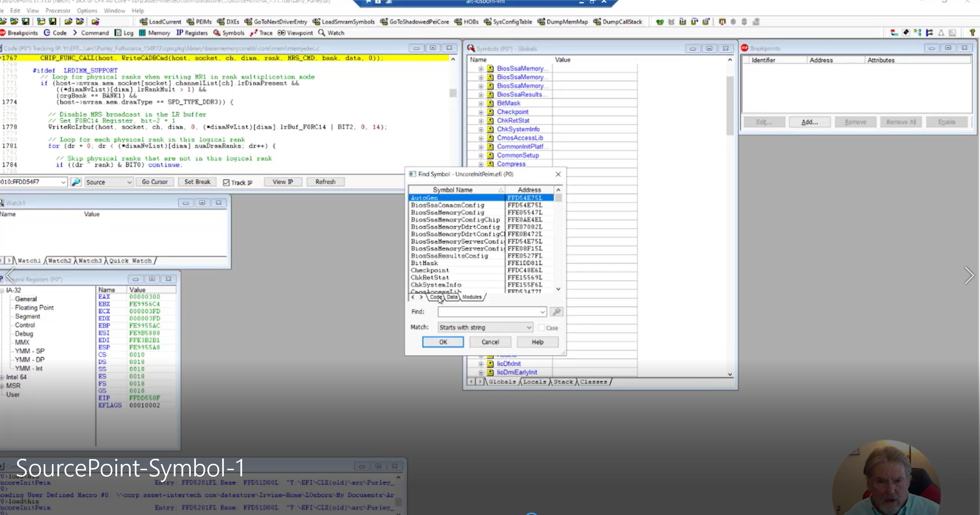This screenshot has height=515, width=980.
Task: Open the Source view mode dropdown
Action: [109, 182]
